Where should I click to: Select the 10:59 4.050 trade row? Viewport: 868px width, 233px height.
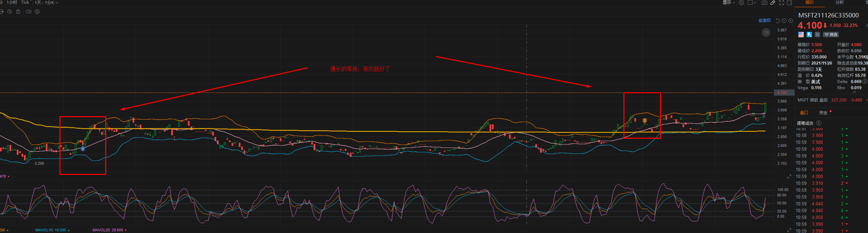click(x=832, y=218)
